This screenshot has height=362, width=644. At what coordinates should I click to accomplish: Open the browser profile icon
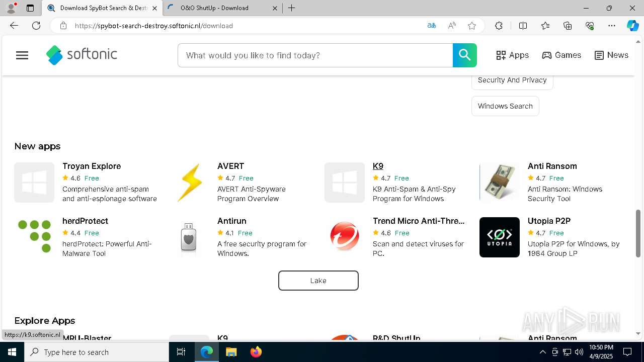point(11,8)
